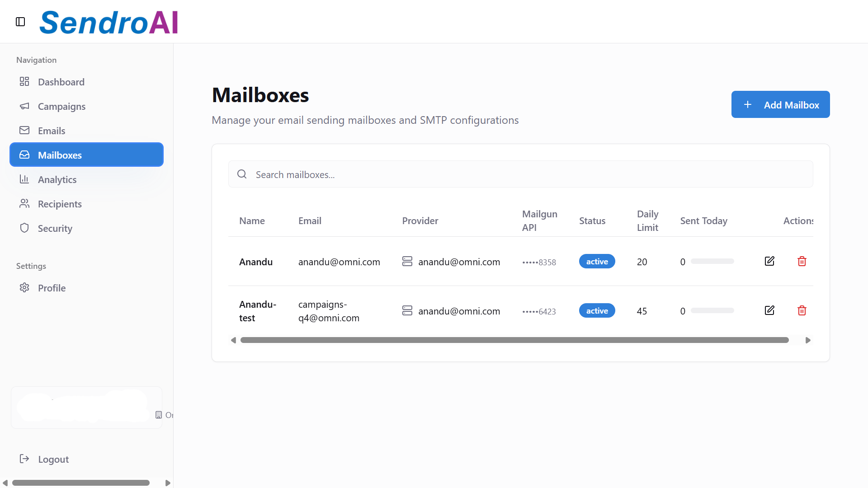This screenshot has width=868, height=488.
Task: Click the Analytics bar chart icon
Action: tap(25, 179)
